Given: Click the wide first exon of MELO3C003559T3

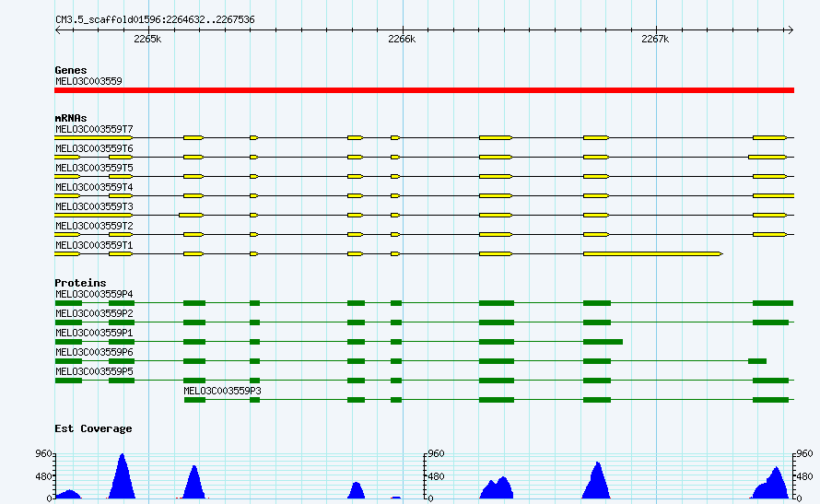Looking at the screenshot, I should (x=93, y=216).
